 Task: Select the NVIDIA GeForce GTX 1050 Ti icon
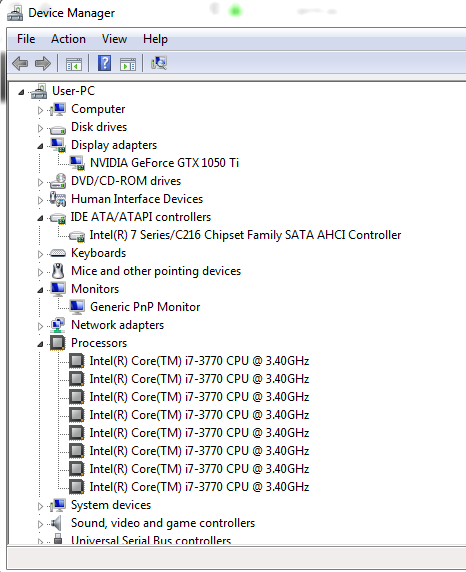click(77, 163)
